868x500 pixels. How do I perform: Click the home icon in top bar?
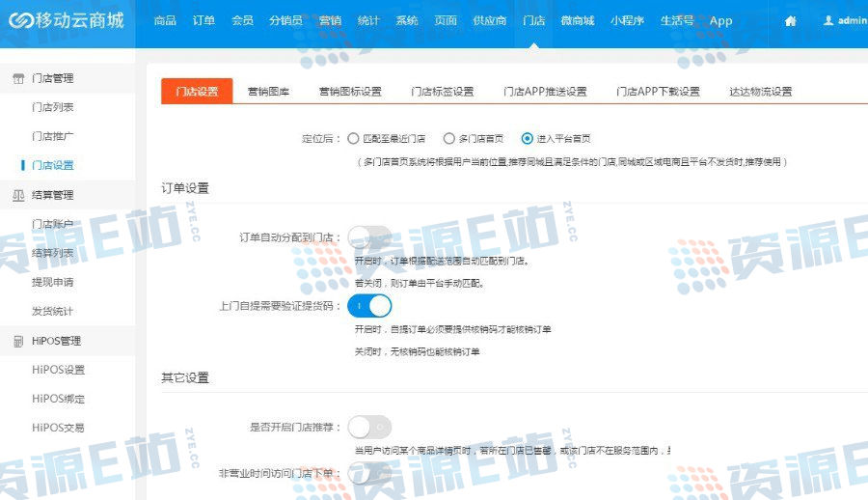pyautogui.click(x=791, y=21)
